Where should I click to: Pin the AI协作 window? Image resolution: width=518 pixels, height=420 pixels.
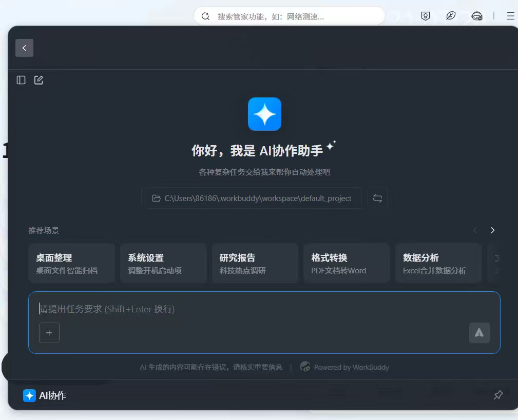click(x=498, y=395)
